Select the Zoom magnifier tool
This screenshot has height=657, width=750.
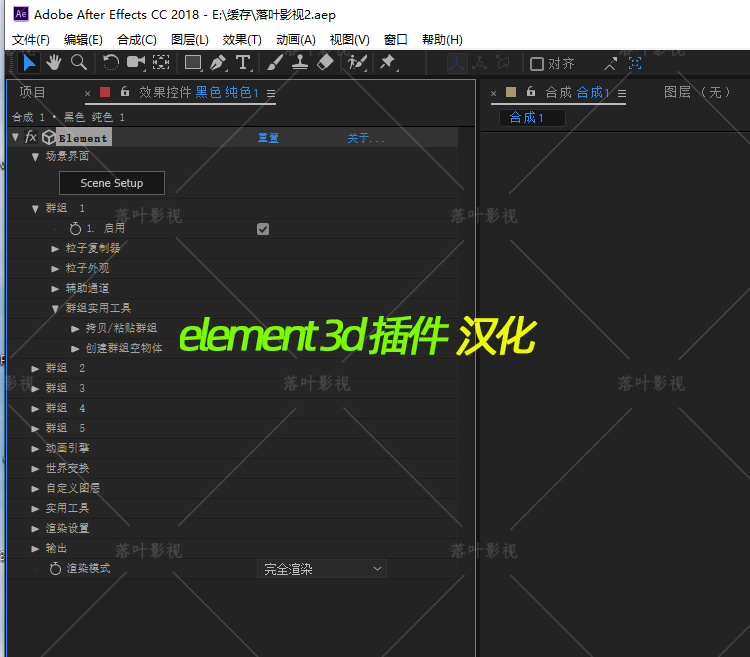(x=79, y=63)
